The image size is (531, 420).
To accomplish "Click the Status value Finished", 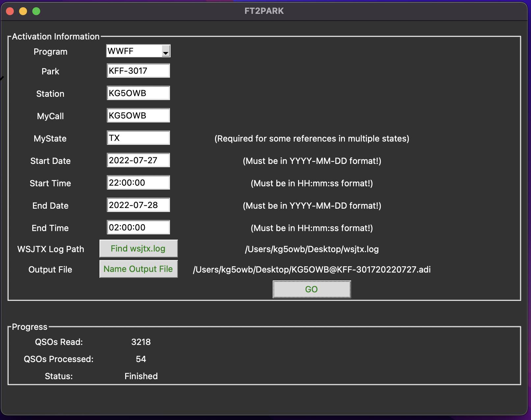I will pyautogui.click(x=141, y=376).
